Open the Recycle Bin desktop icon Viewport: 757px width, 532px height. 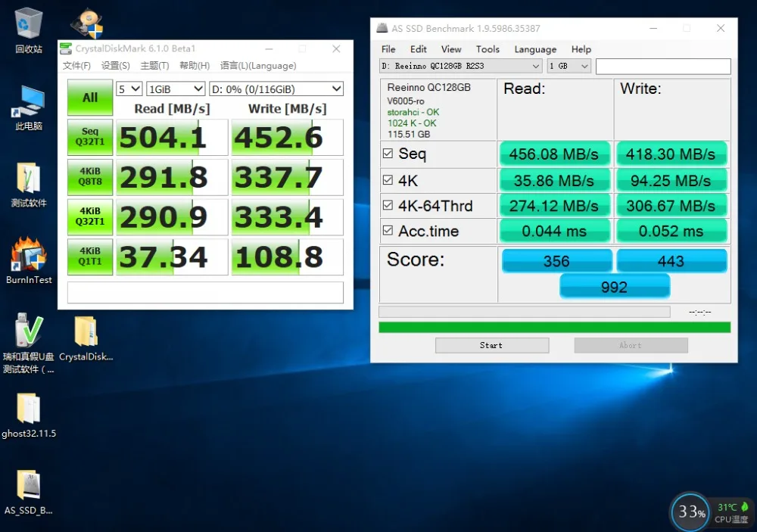29,31
